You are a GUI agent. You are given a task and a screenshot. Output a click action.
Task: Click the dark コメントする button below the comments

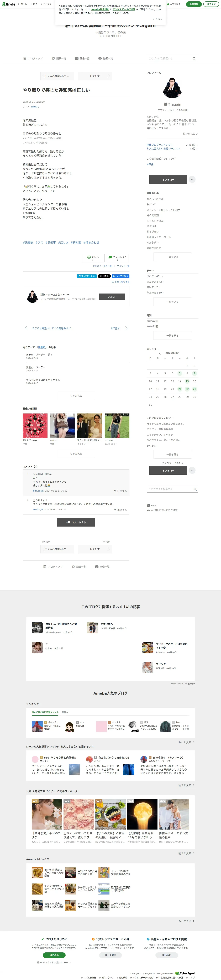point(76,522)
